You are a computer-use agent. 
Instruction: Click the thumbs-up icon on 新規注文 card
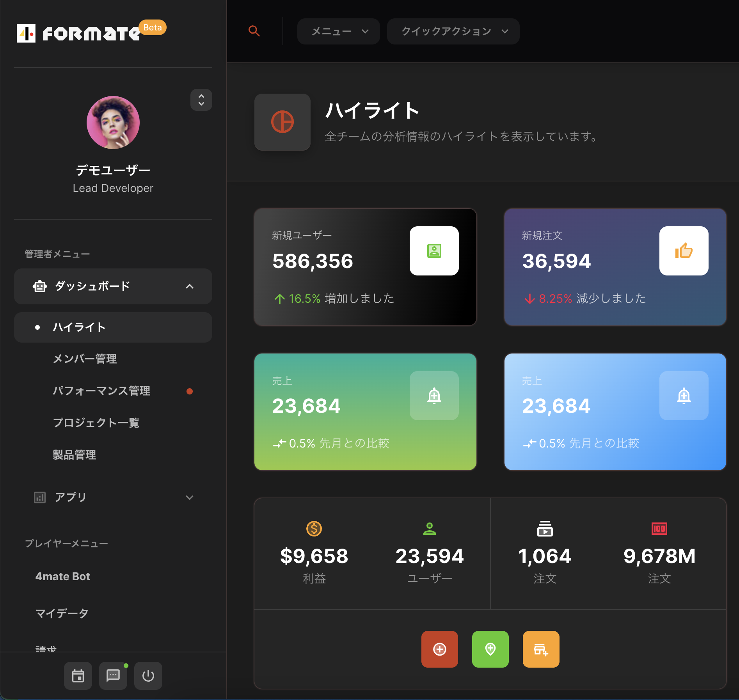click(684, 251)
